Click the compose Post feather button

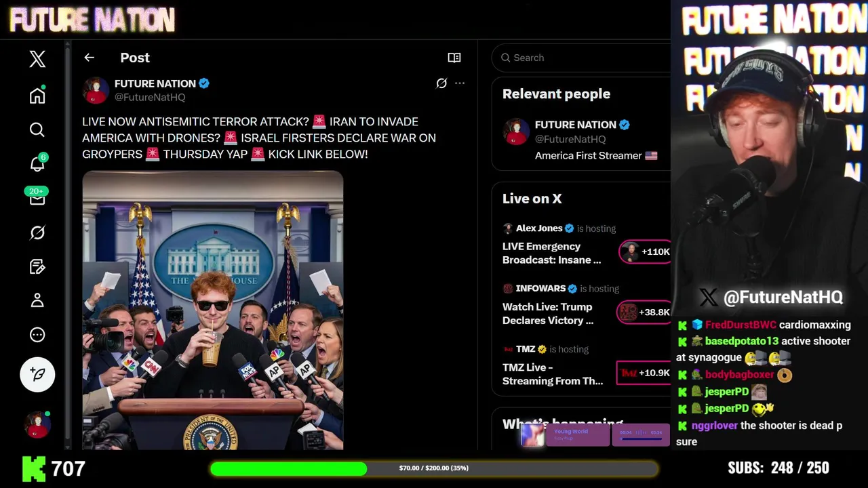click(37, 374)
